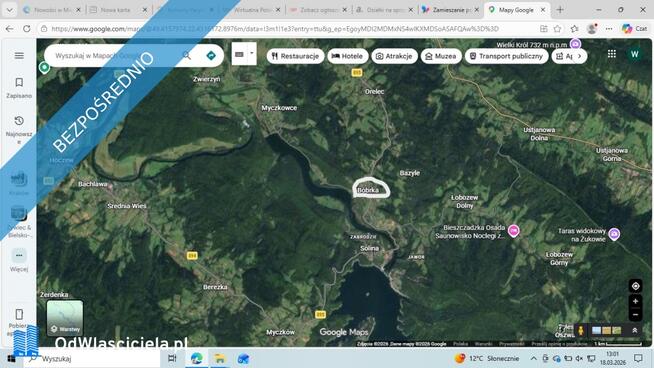Click the Warstwy layers thumbnail
This screenshot has height=368, width=654.
65,318
